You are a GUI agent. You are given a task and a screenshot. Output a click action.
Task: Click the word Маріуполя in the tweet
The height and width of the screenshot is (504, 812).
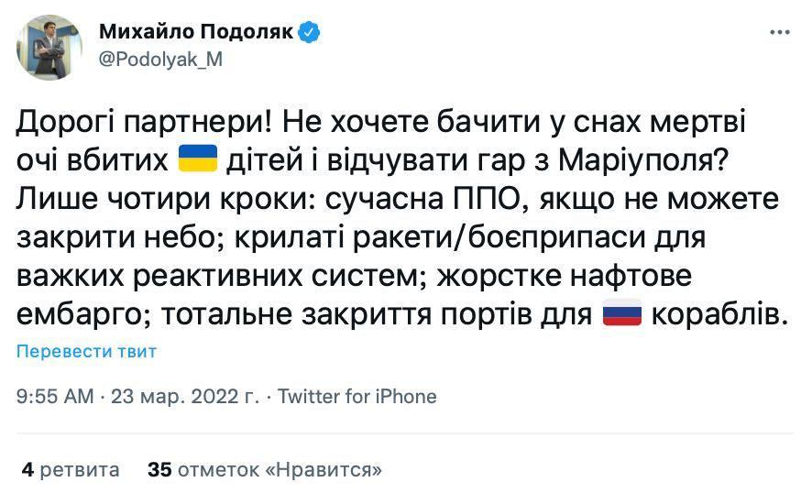[635, 159]
